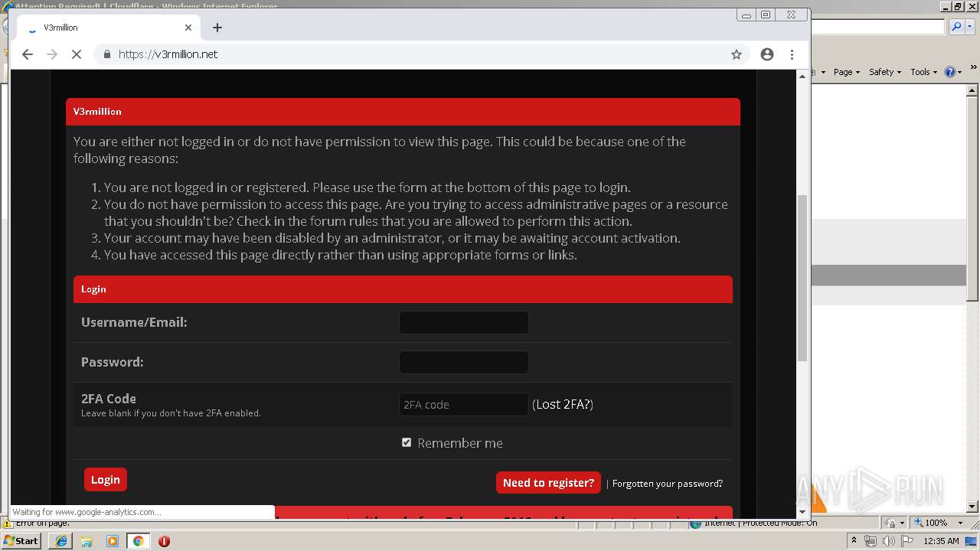Click the IE search box
This screenshot has height=551, width=980.
click(879, 27)
